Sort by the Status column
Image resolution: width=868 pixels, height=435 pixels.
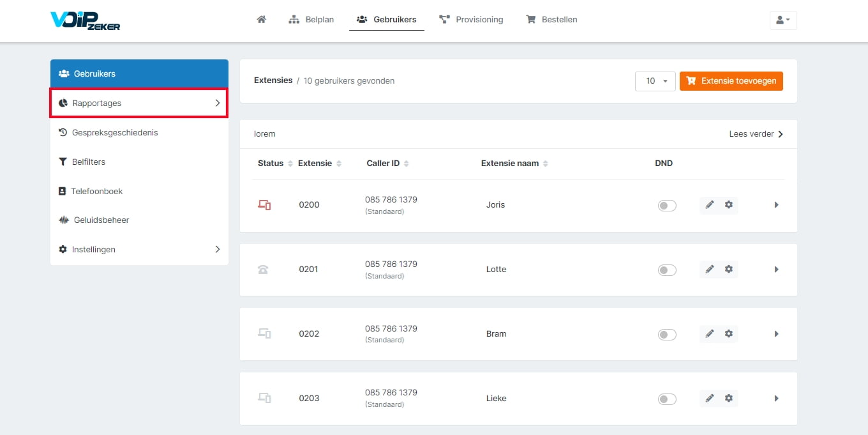pyautogui.click(x=275, y=164)
